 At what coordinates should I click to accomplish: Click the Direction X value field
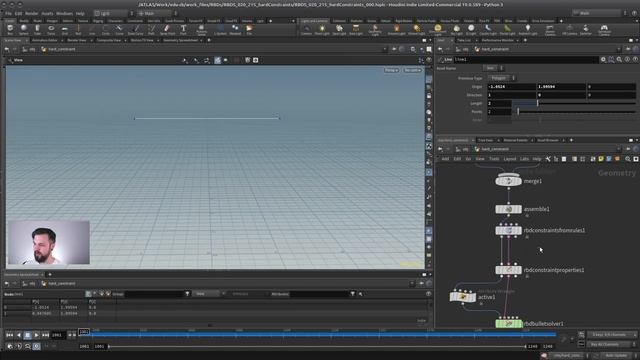click(511, 95)
